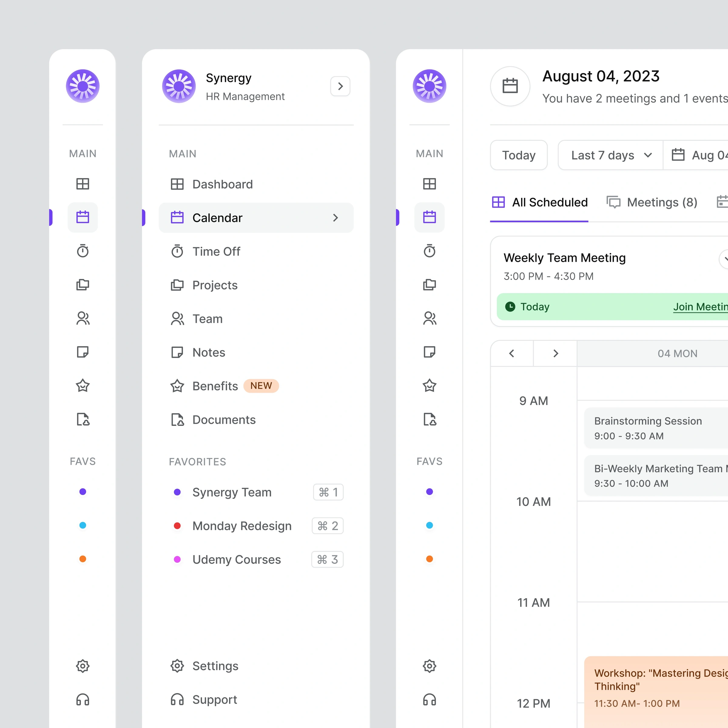Open Benefits star icon in calendar view's sidebar
Viewport: 728px width, 728px height.
[429, 386]
